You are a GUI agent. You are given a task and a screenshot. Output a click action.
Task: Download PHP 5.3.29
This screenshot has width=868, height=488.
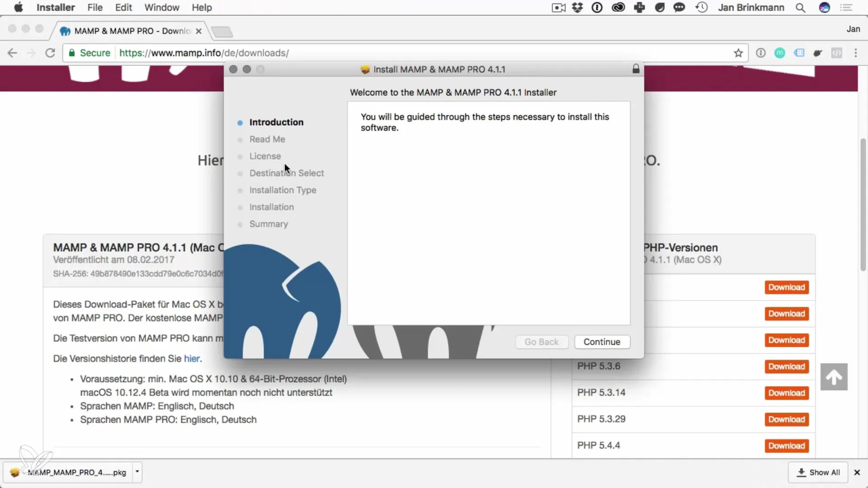point(787,419)
